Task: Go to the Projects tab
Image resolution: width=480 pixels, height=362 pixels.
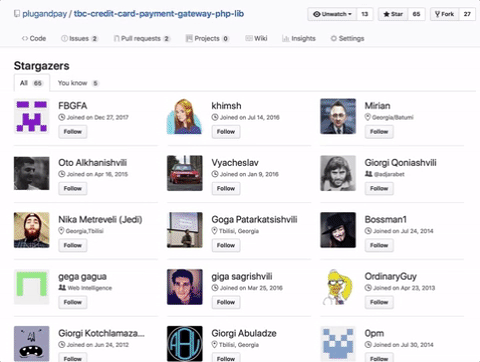Action: pyautogui.click(x=207, y=38)
